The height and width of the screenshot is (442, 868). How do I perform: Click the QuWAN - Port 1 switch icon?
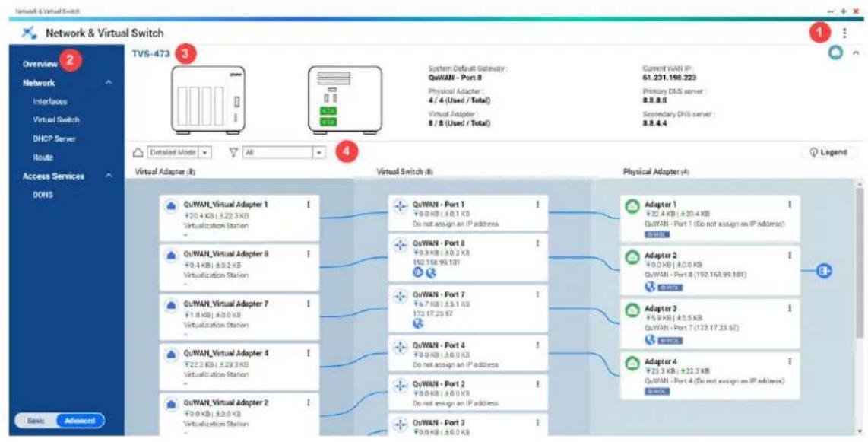[x=400, y=207]
